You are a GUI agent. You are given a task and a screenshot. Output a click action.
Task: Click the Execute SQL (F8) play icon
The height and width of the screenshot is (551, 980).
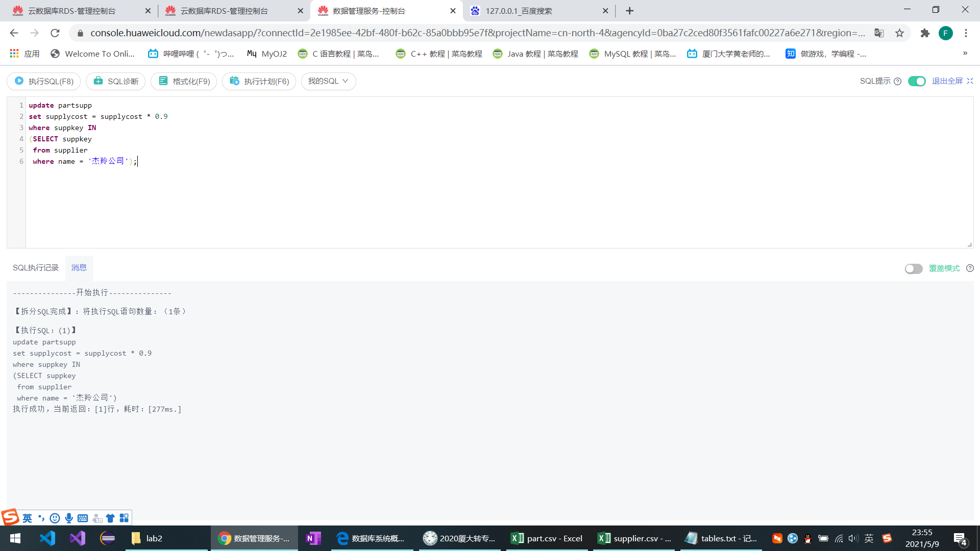pos(19,81)
